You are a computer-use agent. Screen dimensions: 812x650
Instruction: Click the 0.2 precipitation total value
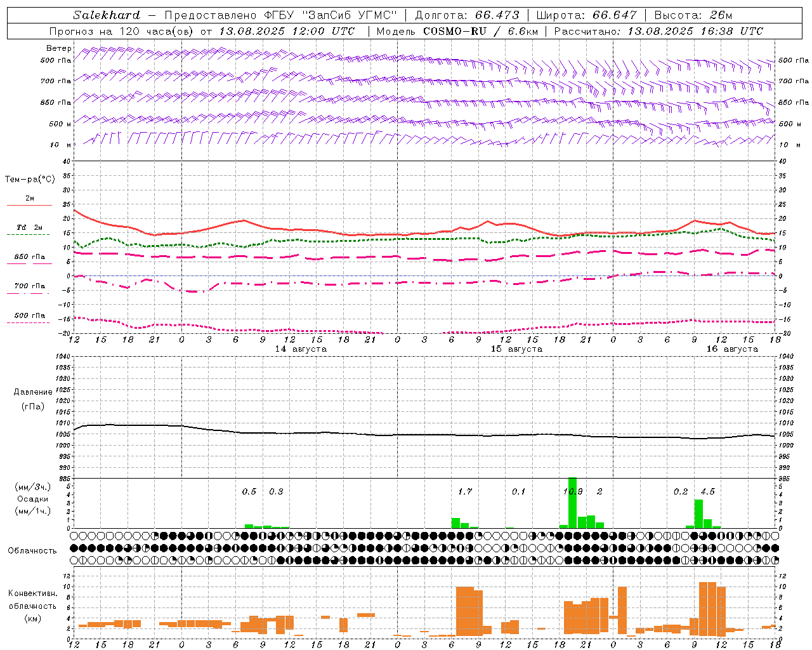(681, 491)
